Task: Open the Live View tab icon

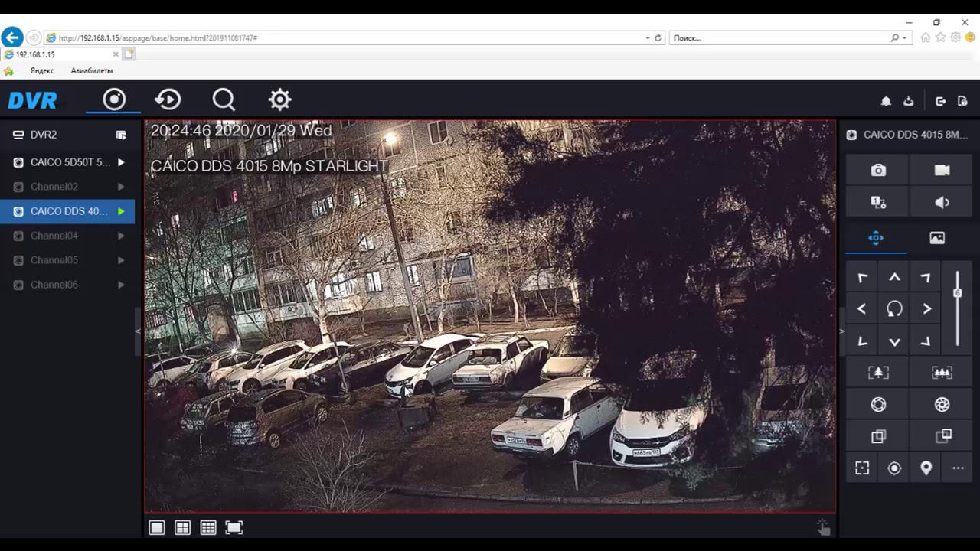Action: (x=114, y=99)
